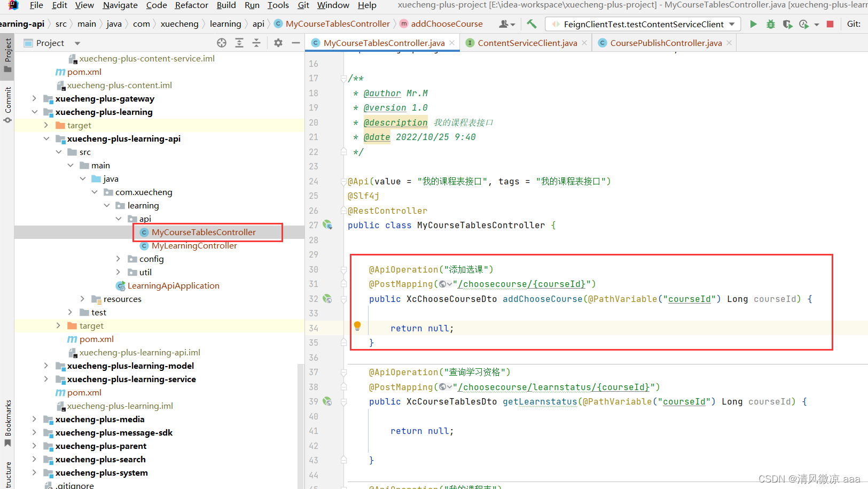Open the Bookmarks tool window side tab
Screen dimensions: 868x489
[7, 423]
